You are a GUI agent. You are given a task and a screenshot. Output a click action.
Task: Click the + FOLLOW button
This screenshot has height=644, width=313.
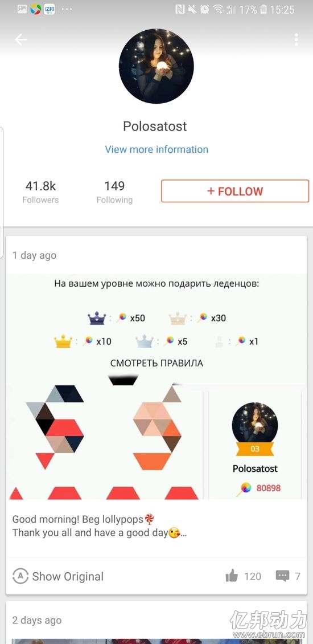(235, 191)
